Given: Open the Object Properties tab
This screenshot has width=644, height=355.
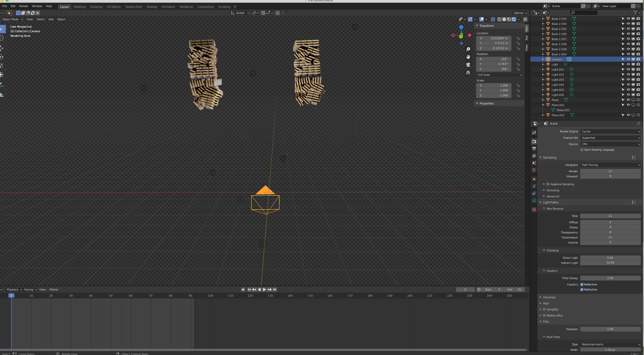Looking at the screenshot, I should pyautogui.click(x=534, y=179).
